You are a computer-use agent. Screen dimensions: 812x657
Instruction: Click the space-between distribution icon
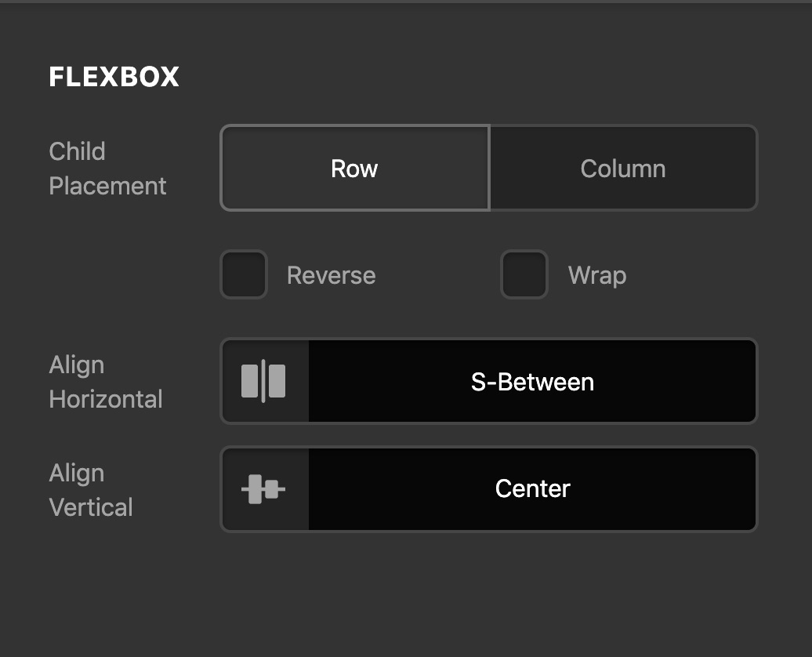[x=263, y=381]
